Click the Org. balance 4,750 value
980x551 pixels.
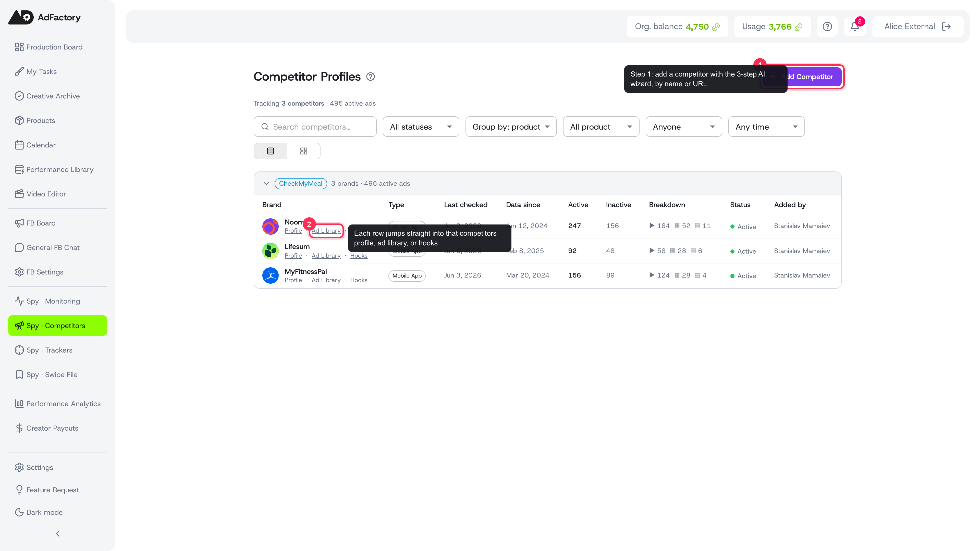coord(697,27)
